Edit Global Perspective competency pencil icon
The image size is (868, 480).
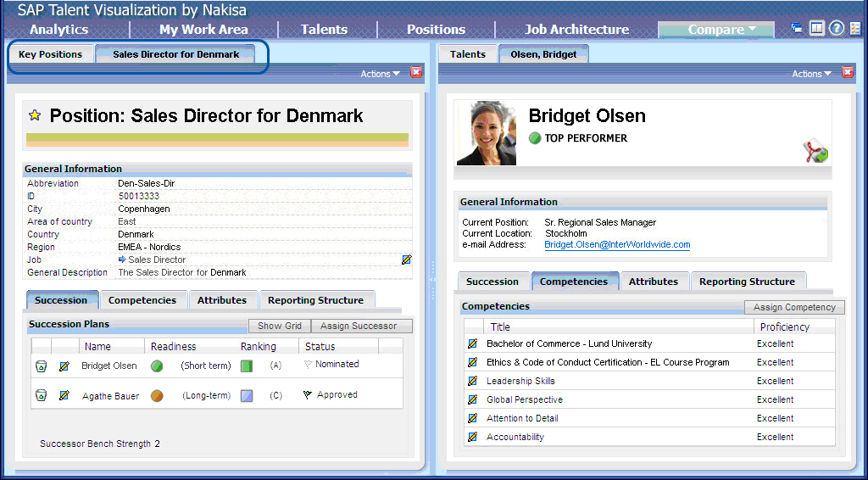click(473, 399)
